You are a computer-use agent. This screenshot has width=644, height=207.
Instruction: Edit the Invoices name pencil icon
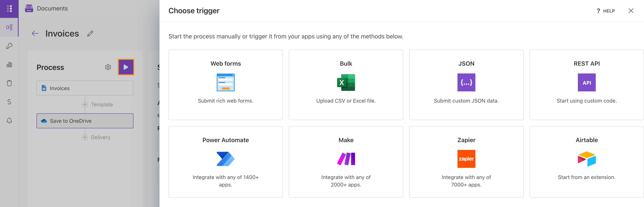coord(90,33)
